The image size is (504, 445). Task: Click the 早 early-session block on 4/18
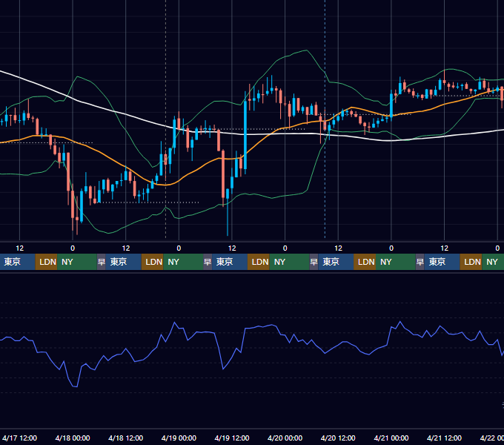click(102, 262)
